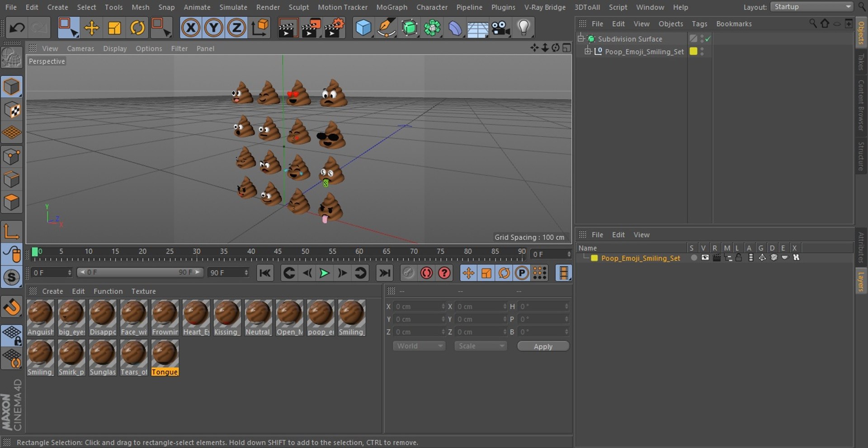Screen dimensions: 868x448
Task: Toggle Point Level Animation recording
Action: [540, 273]
